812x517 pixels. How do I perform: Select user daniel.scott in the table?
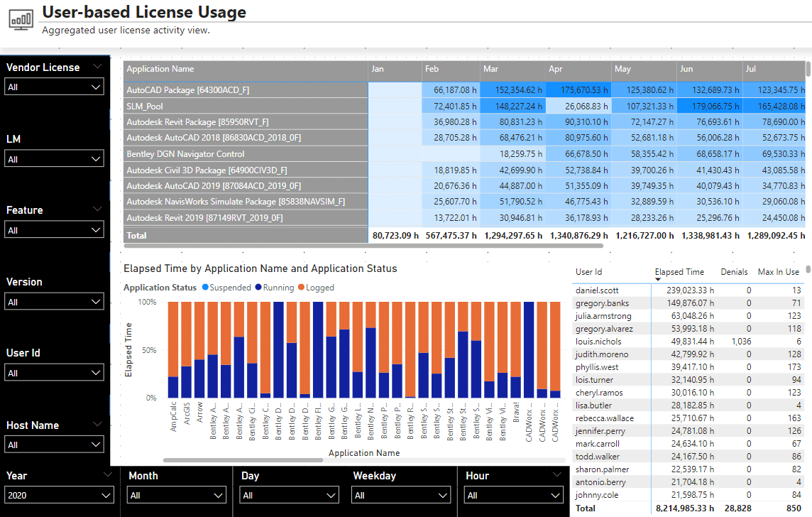597,290
